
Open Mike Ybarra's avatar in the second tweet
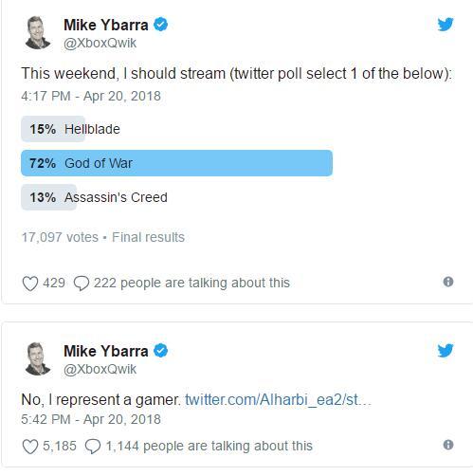tap(37, 359)
